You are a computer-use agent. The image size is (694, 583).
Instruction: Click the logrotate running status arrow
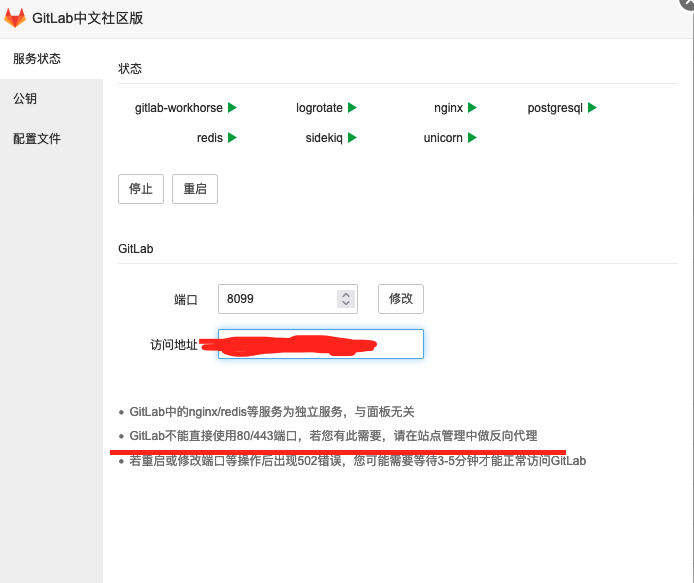click(352, 108)
